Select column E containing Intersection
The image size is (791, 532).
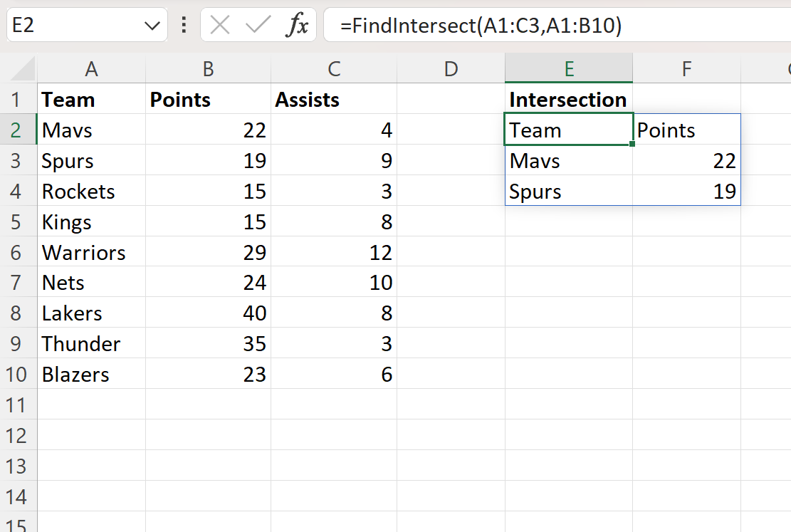pyautogui.click(x=568, y=68)
